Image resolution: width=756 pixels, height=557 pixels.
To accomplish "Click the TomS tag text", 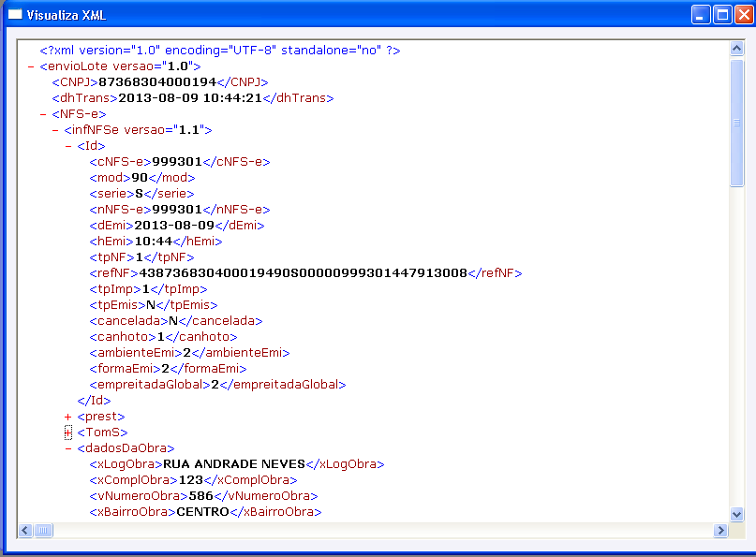I will coord(102,432).
